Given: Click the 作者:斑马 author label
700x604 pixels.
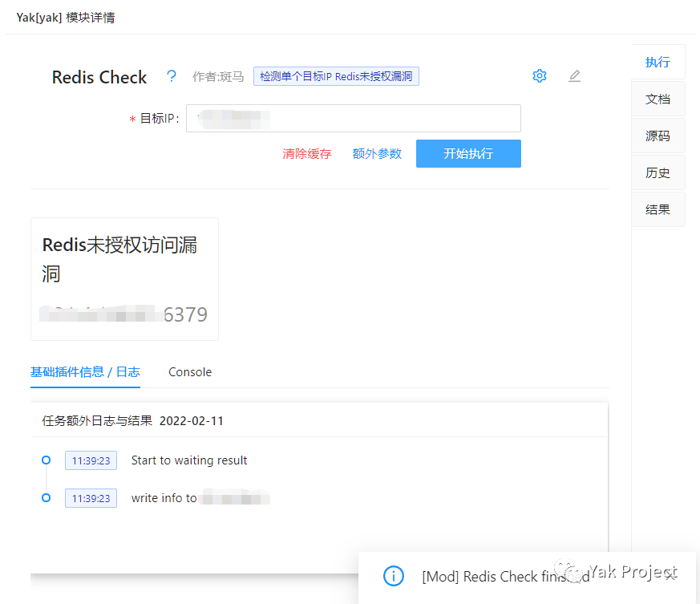Looking at the screenshot, I should coord(218,77).
